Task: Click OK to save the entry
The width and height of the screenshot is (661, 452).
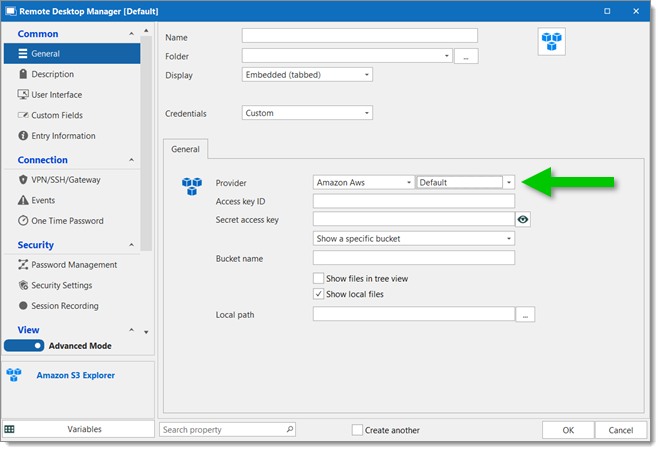Action: point(568,430)
